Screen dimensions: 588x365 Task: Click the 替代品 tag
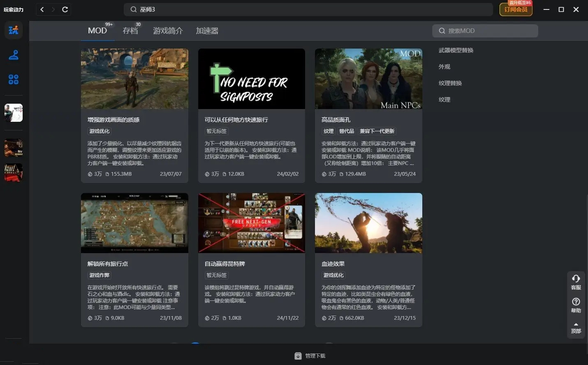pyautogui.click(x=347, y=131)
